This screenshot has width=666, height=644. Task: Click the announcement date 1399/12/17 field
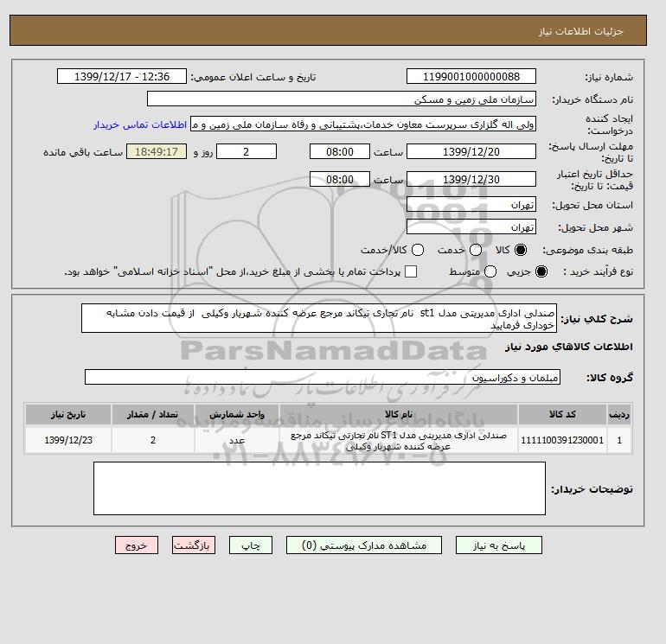click(x=122, y=76)
